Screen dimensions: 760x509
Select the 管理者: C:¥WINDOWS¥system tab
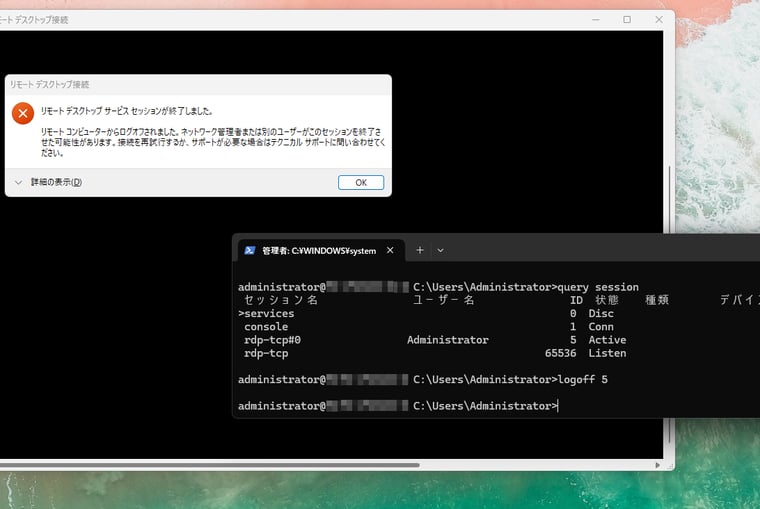click(x=320, y=251)
